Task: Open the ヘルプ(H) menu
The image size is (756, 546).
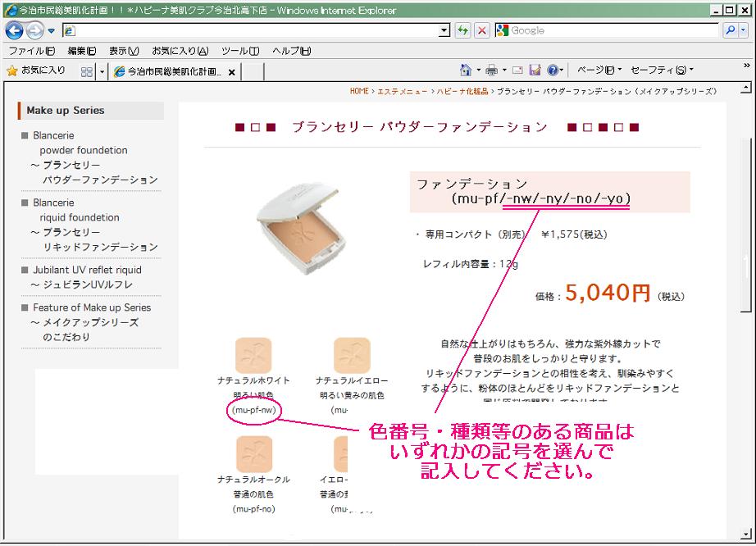Action: point(291,51)
